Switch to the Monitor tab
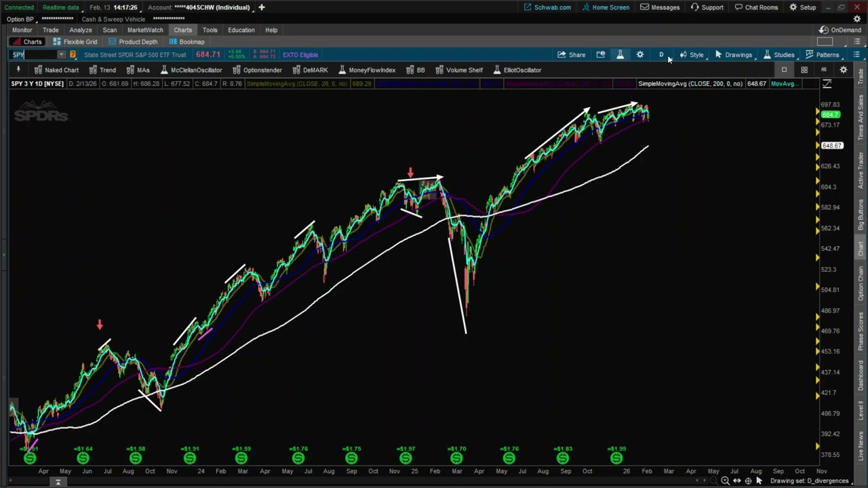This screenshot has height=488, width=868. tap(22, 30)
